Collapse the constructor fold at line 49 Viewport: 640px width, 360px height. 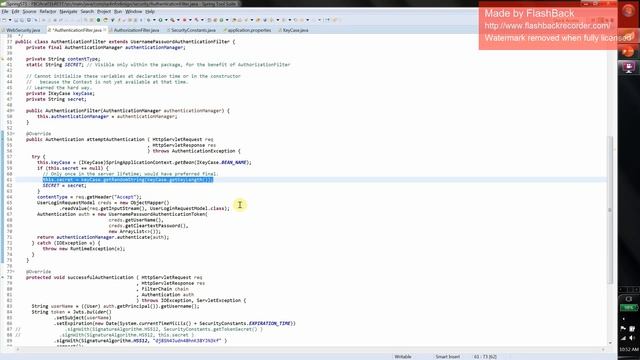click(x=13, y=111)
